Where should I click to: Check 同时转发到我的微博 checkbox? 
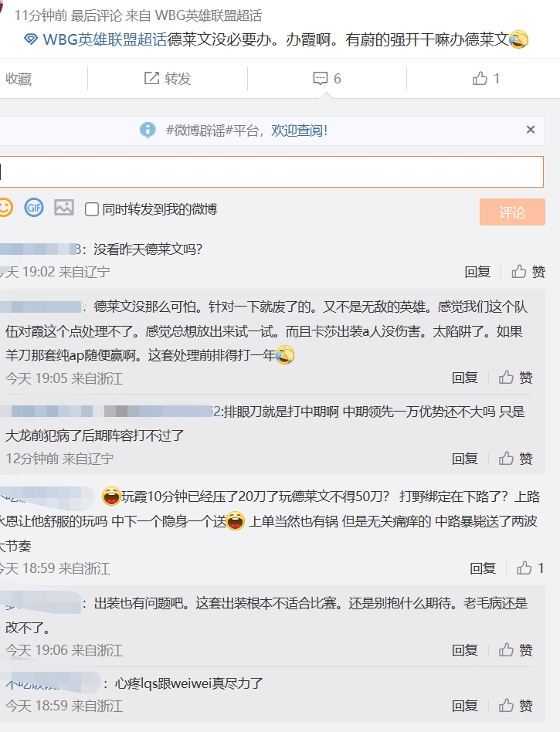92,209
